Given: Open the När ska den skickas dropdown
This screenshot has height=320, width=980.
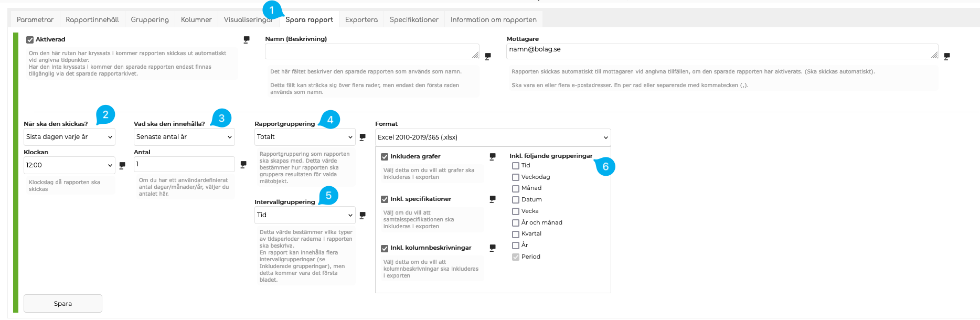Looking at the screenshot, I should [69, 137].
